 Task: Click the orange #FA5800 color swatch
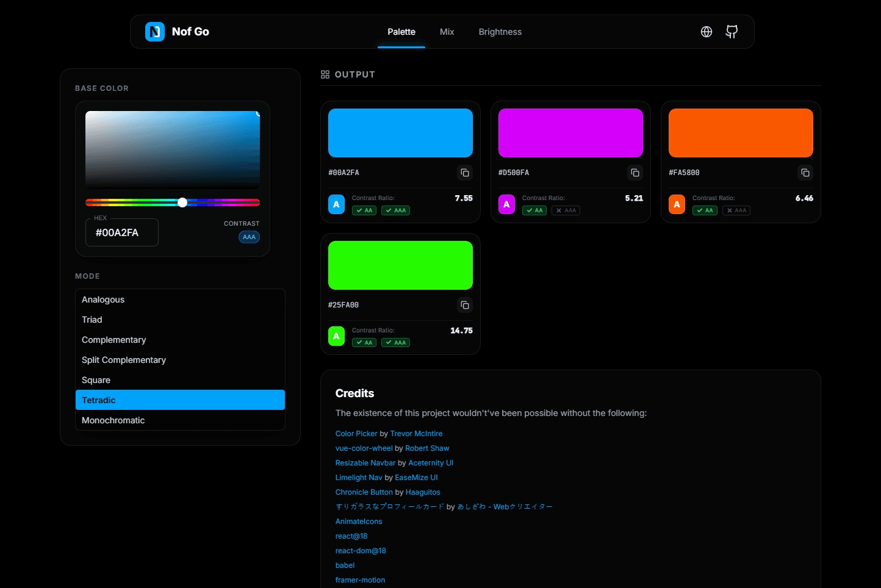tap(741, 133)
